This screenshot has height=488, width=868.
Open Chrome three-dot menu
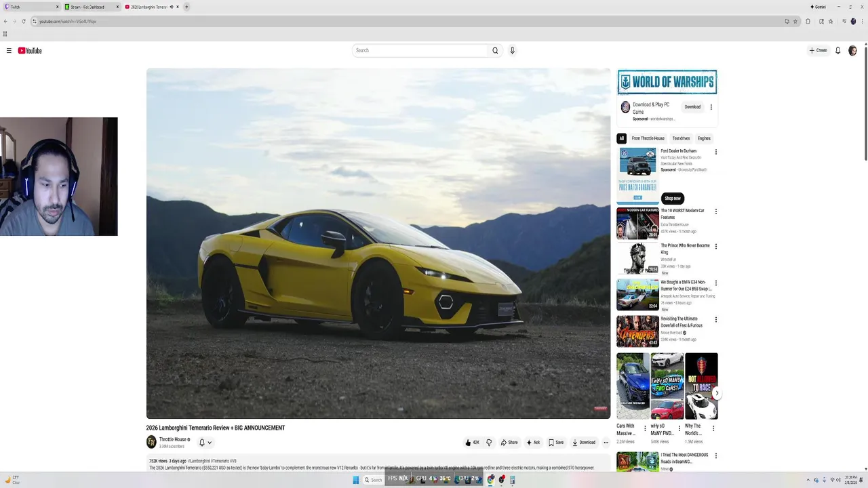pyautogui.click(x=862, y=21)
